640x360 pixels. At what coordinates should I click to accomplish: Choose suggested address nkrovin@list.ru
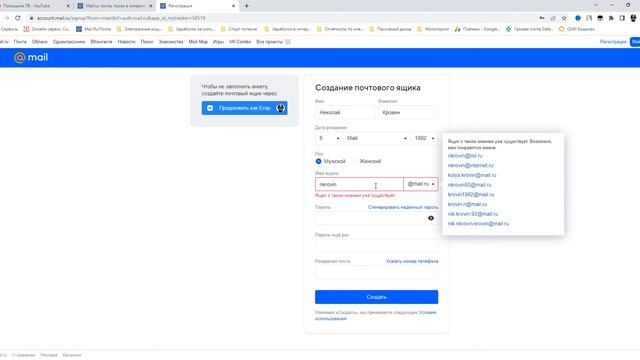click(x=465, y=156)
